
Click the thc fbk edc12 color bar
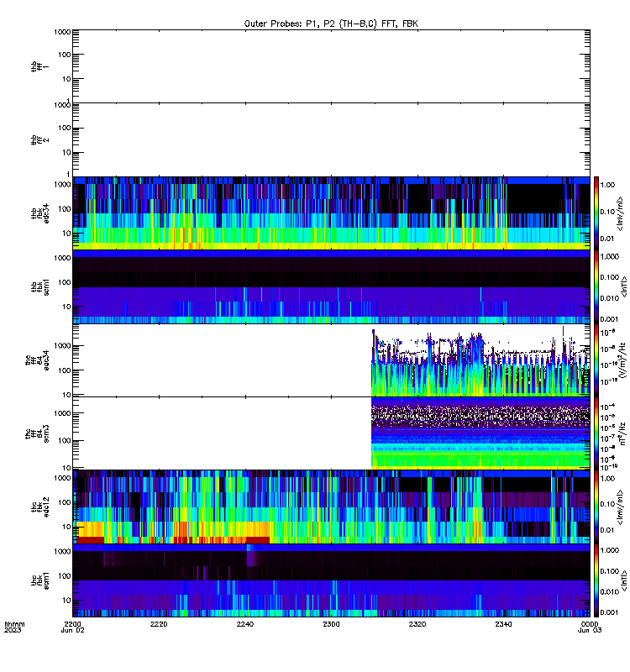[596, 507]
